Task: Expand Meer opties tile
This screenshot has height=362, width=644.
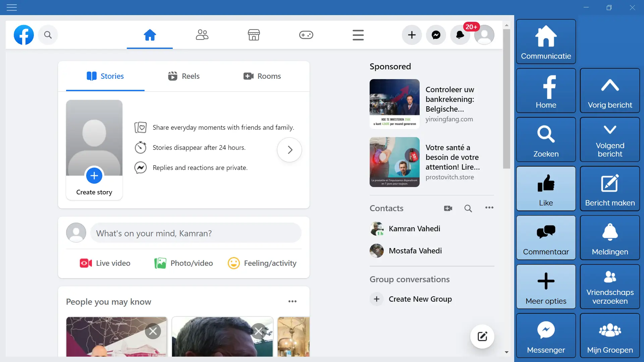Action: pos(546,287)
